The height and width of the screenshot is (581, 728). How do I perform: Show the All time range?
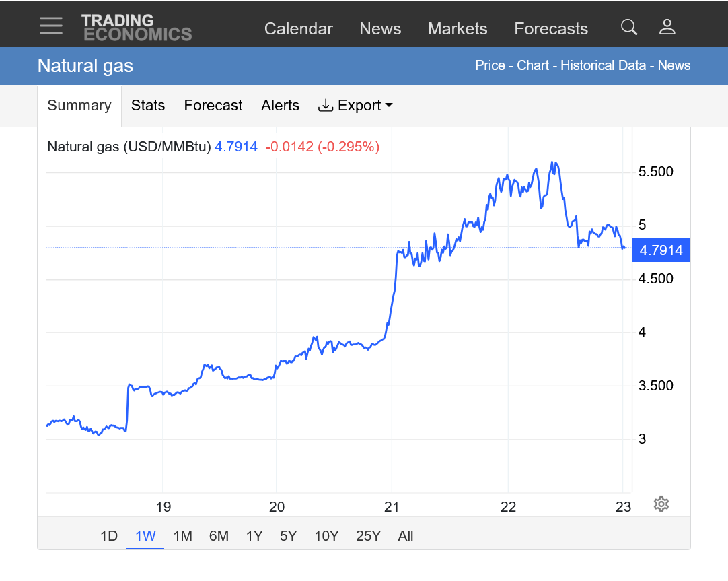405,536
